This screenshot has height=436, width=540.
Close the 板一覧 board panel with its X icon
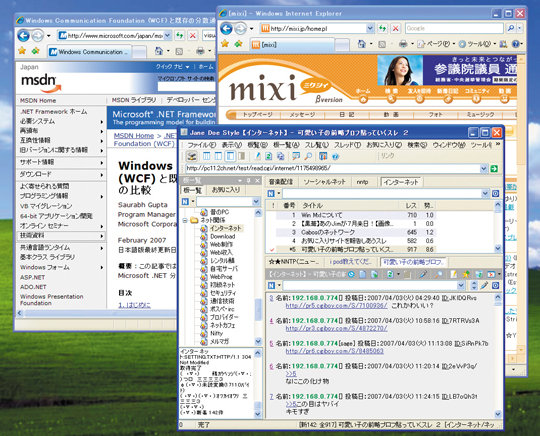257,180
